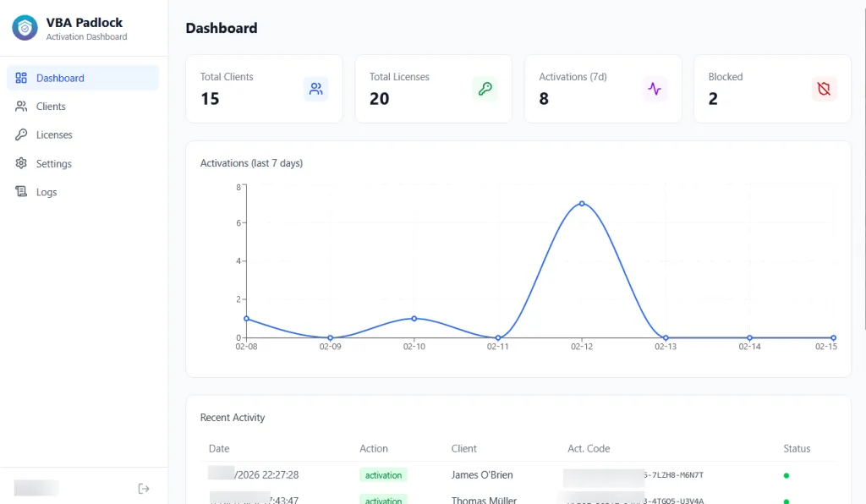Click the Recent Activity Date column header

(218, 448)
